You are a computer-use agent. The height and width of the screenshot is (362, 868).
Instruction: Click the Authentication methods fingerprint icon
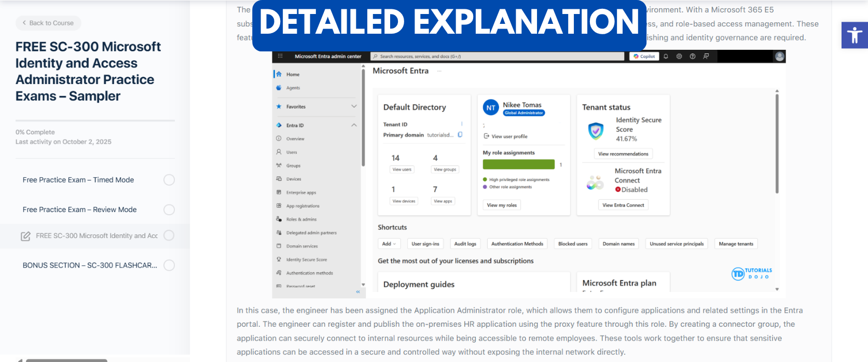[x=279, y=273]
